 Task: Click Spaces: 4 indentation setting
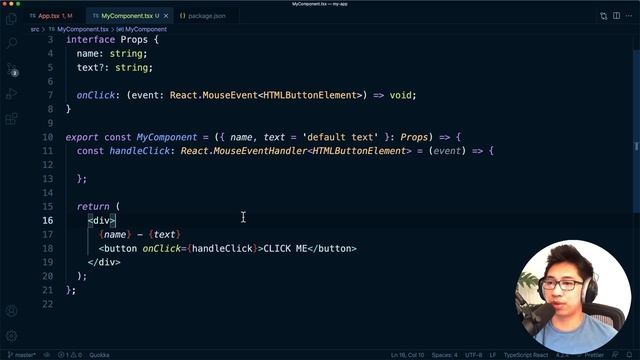click(x=444, y=355)
